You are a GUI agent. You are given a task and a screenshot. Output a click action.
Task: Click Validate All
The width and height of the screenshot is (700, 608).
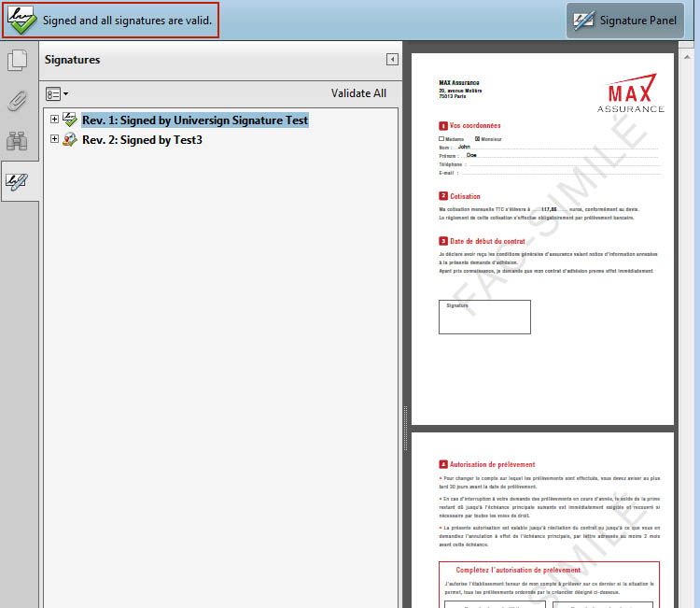tap(358, 93)
